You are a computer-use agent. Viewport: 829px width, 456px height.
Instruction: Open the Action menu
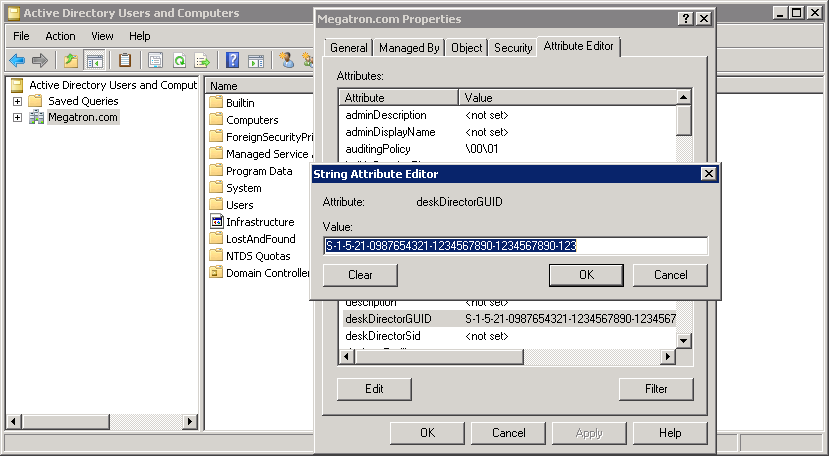coord(60,36)
